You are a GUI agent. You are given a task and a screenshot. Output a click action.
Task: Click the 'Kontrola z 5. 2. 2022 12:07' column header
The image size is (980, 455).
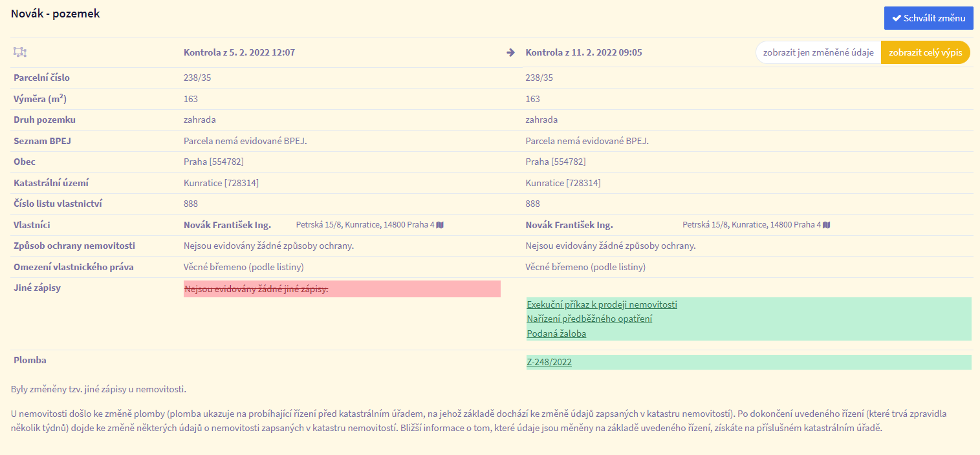[239, 52]
